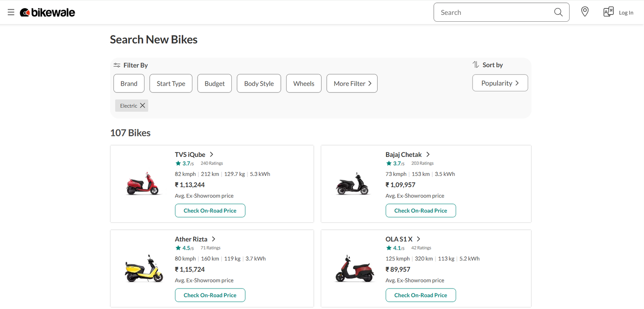The image size is (644, 309).
Task: Open the OLA S1 X title link
Action: pyautogui.click(x=399, y=239)
